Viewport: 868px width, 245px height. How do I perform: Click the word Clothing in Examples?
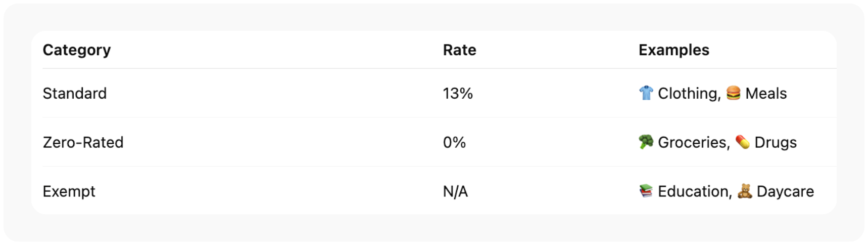tap(689, 94)
